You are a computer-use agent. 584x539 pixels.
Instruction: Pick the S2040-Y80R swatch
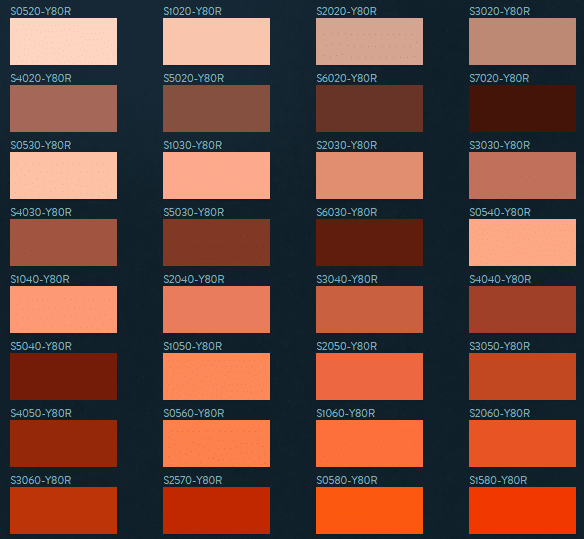pyautogui.click(x=216, y=310)
